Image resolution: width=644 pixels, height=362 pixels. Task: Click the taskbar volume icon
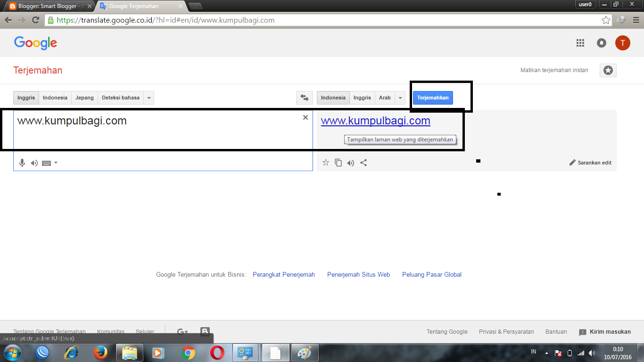point(592,353)
